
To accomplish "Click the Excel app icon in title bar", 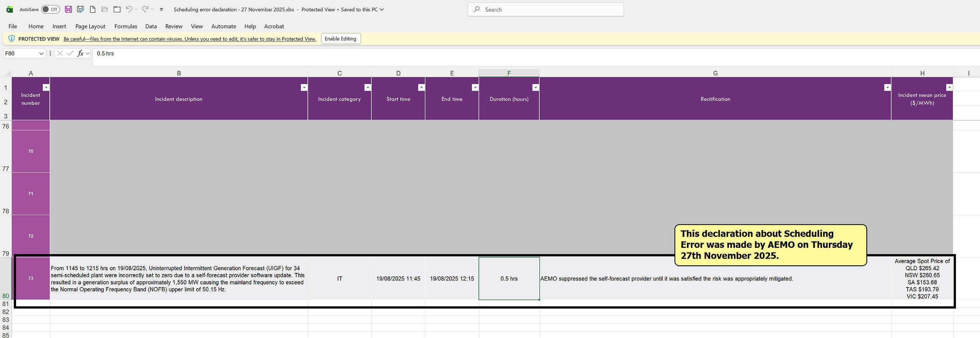I will [10, 10].
